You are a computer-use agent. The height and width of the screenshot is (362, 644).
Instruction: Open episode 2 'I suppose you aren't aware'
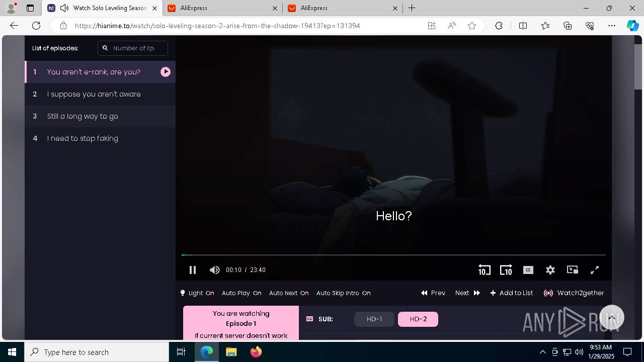point(100,94)
